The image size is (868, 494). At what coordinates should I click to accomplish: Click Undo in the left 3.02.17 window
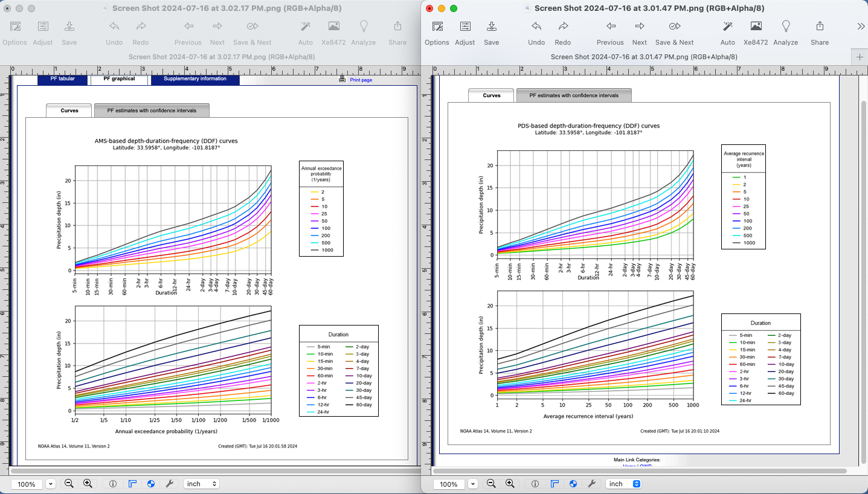pyautogui.click(x=114, y=33)
